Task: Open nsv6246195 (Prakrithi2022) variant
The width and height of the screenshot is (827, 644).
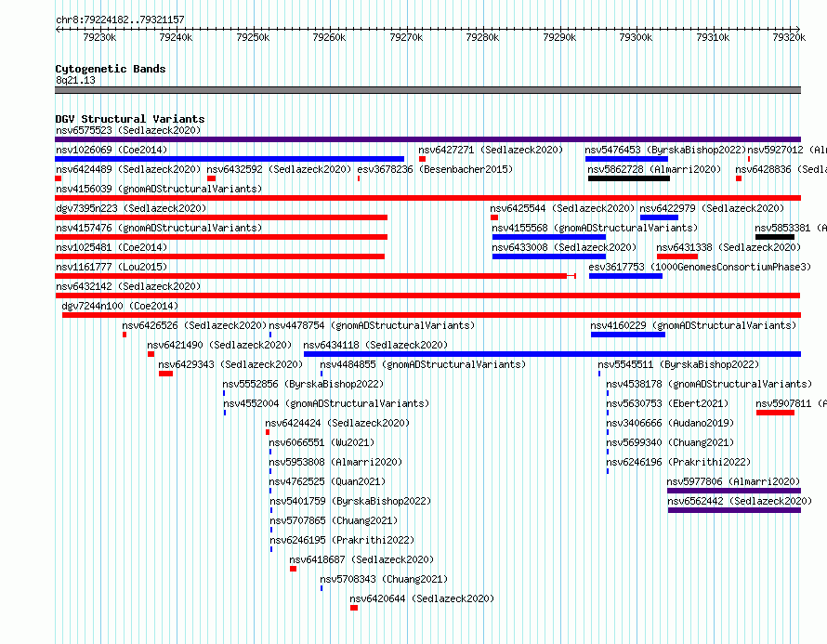Action: click(342, 540)
